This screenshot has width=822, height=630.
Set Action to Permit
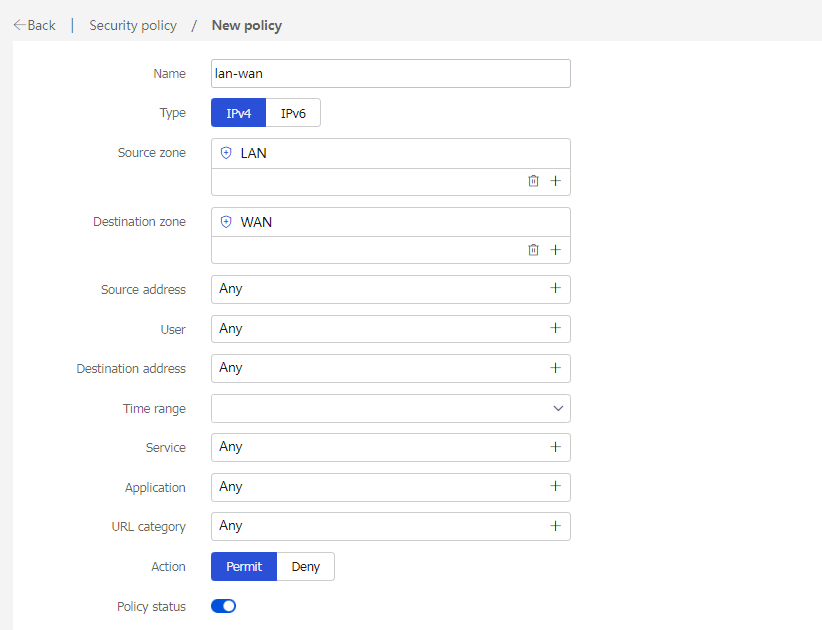[244, 567]
